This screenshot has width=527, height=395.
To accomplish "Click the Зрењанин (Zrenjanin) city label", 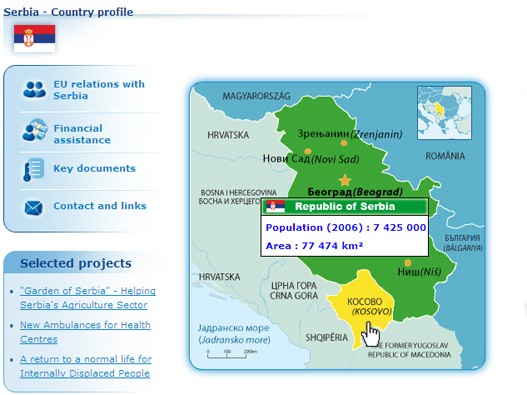I will point(350,134).
